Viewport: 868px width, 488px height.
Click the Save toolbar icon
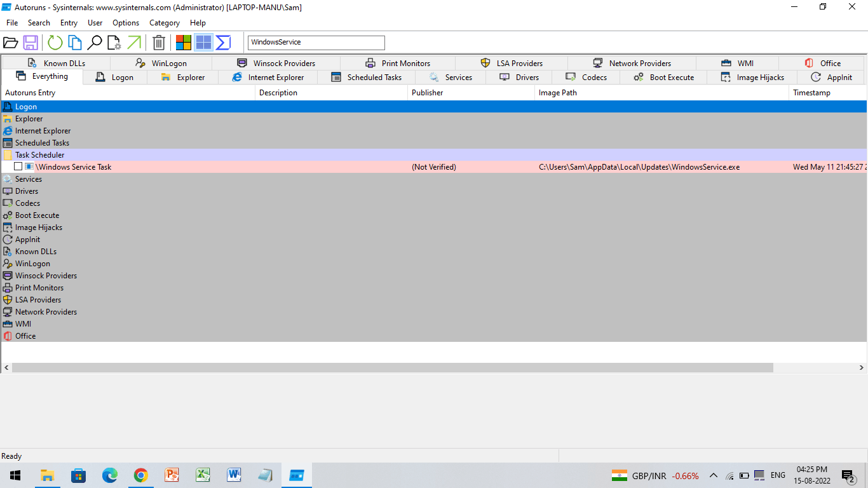coord(30,43)
